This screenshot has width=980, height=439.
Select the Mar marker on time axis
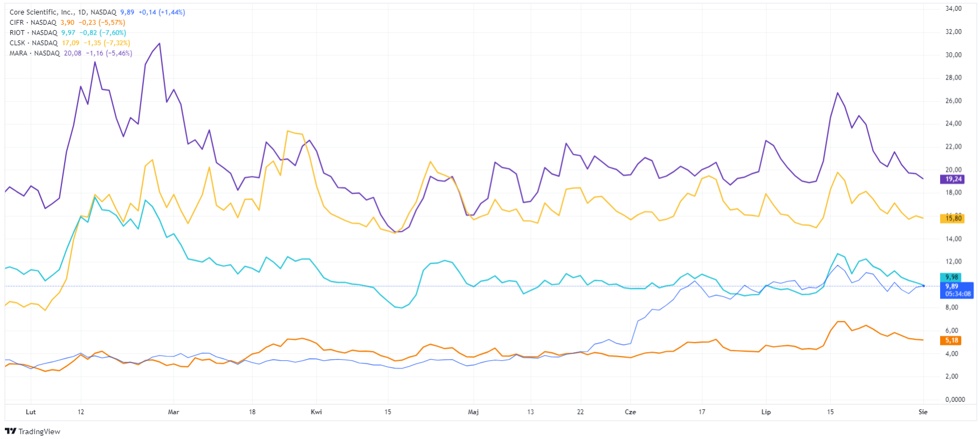click(174, 412)
